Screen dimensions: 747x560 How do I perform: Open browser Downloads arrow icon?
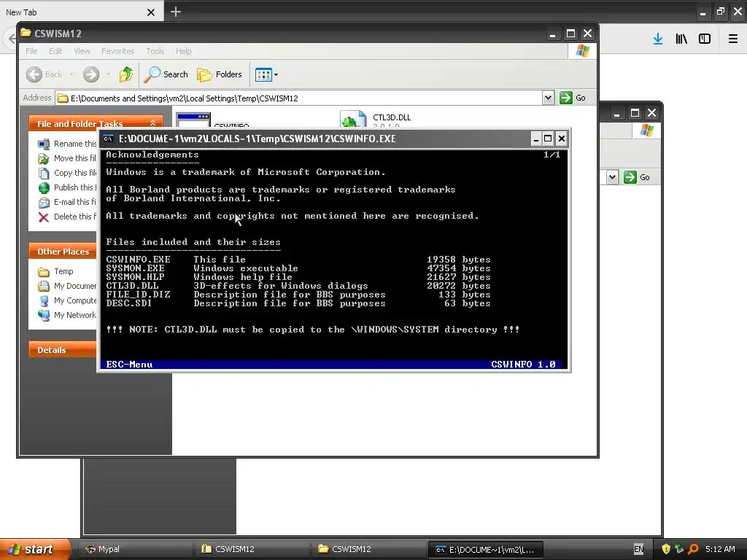[x=658, y=39]
